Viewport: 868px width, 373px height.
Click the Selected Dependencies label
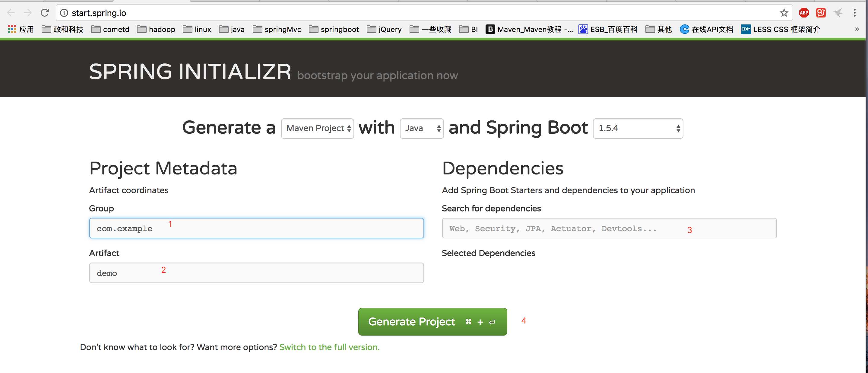click(x=488, y=253)
